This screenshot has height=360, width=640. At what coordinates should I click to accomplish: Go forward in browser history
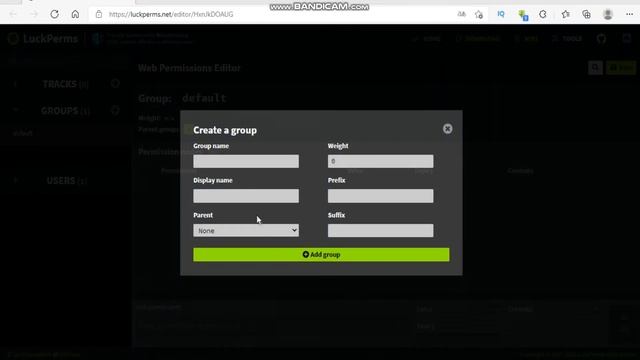click(x=33, y=14)
